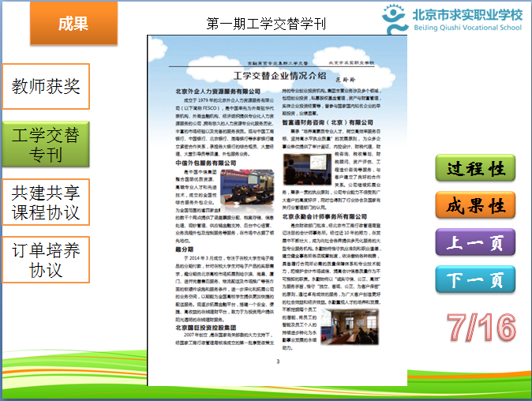Select the green 工学交替专刊 button
The image size is (532, 401).
click(46, 144)
